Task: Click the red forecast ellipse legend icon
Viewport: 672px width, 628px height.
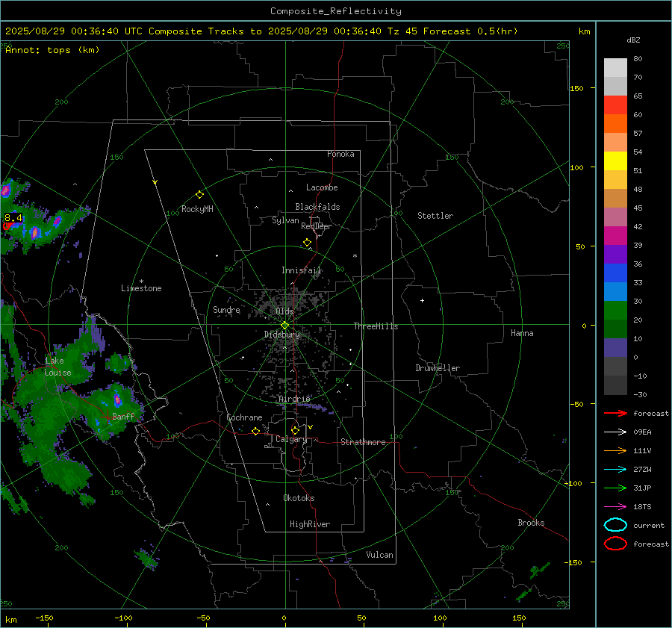Action: pyautogui.click(x=615, y=544)
